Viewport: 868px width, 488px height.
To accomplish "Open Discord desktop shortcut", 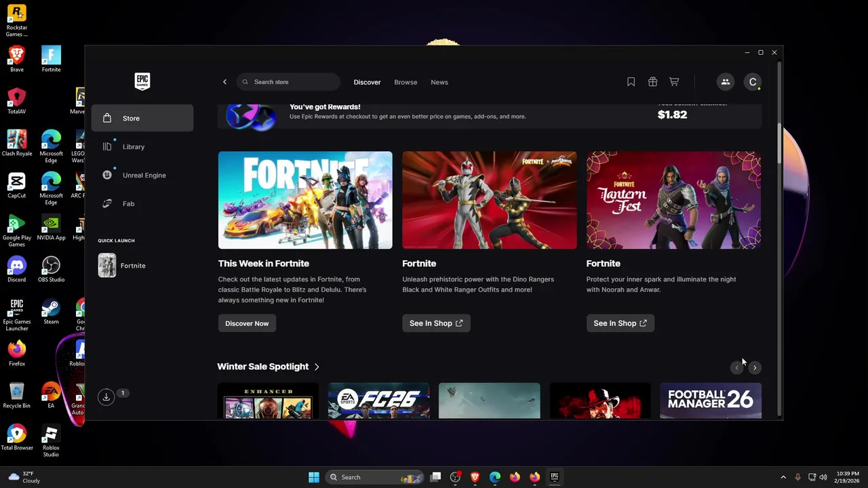I will [x=17, y=269].
